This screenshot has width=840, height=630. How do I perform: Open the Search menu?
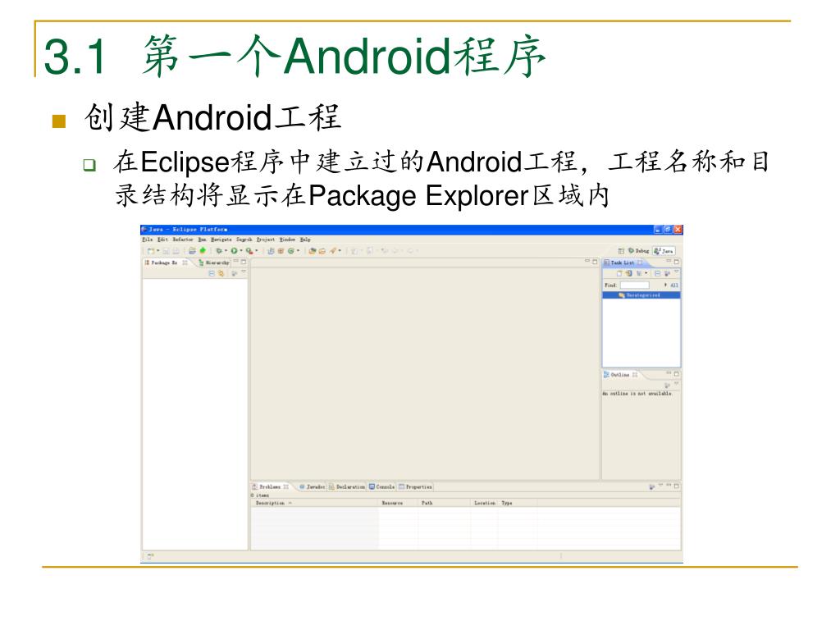point(244,240)
